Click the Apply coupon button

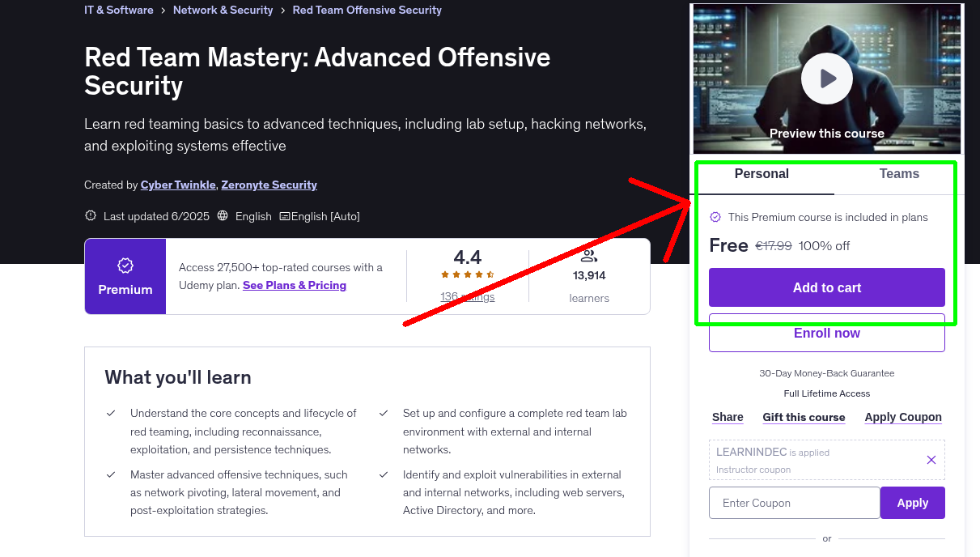pos(912,502)
